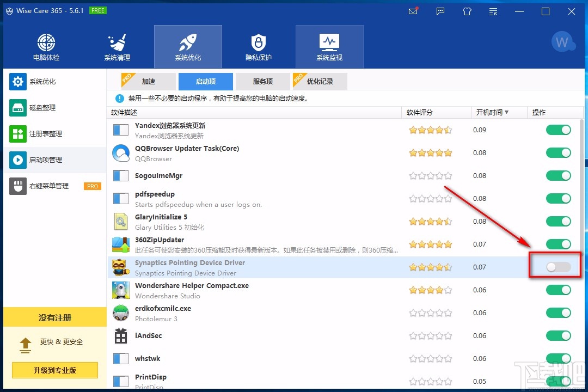Select the pdfspeedup row title
The height and width of the screenshot is (392, 588).
click(155, 194)
